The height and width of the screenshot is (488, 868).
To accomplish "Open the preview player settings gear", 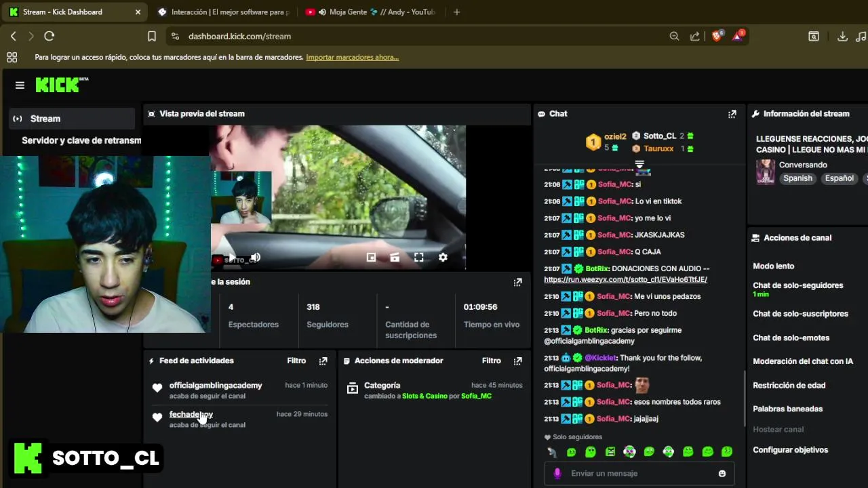I will pos(443,258).
